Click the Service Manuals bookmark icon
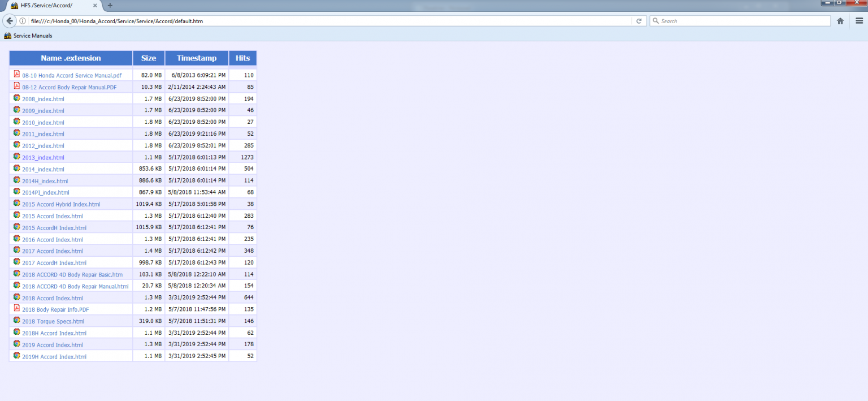Screen dimensions: 868x401 point(7,36)
